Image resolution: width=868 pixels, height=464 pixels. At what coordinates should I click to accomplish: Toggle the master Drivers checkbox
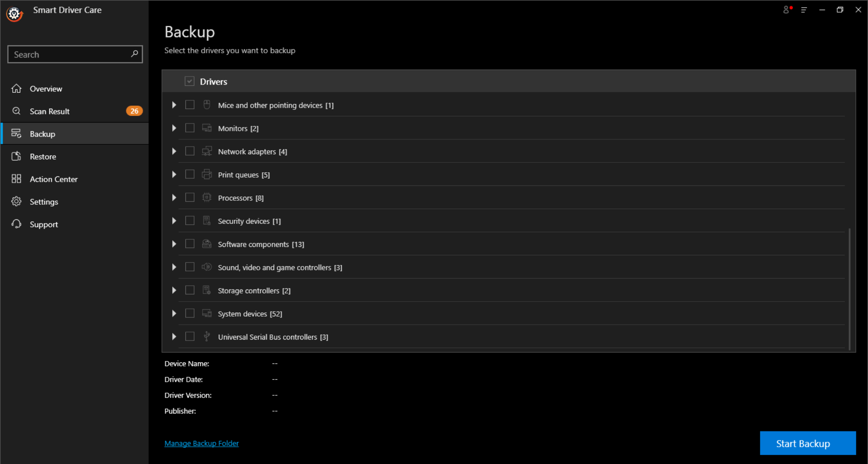189,81
